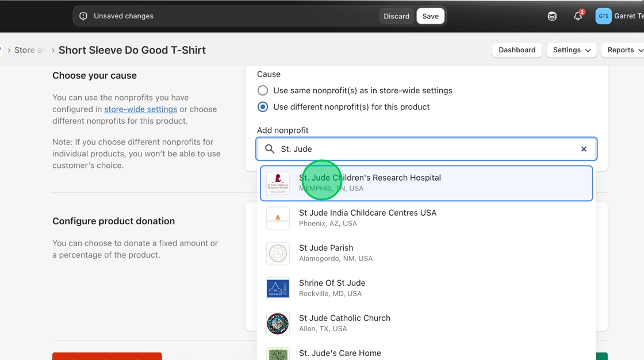This screenshot has height=360, width=644.
Task: Click the Shrine Of St Jude logo
Action: point(278,289)
